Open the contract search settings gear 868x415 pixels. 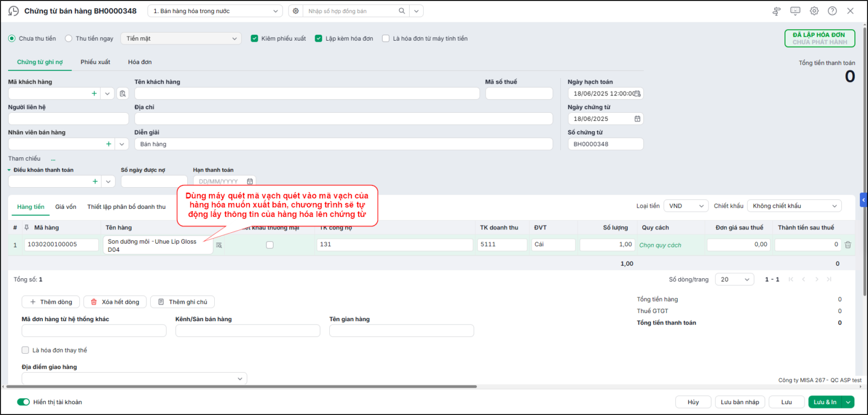coord(296,11)
